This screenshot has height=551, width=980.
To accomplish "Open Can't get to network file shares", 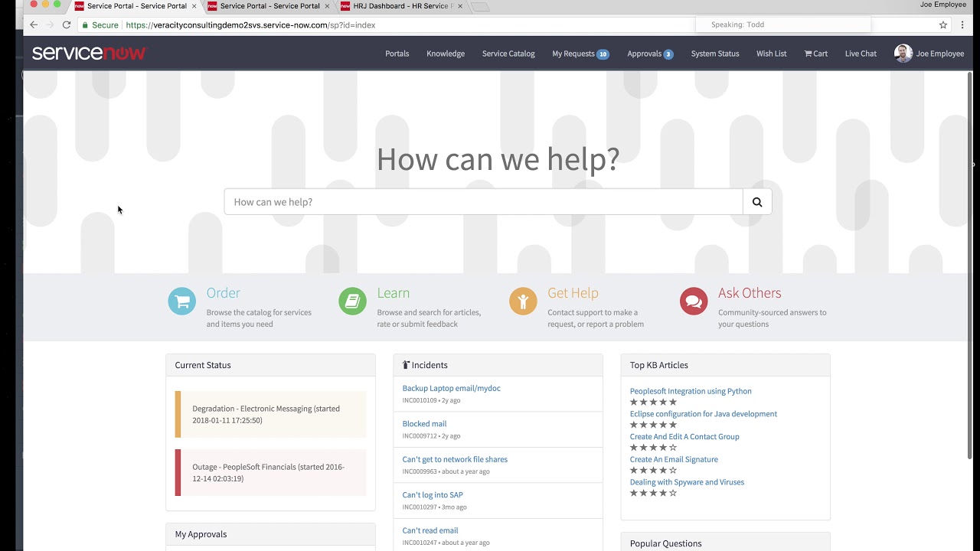I will coord(455,459).
